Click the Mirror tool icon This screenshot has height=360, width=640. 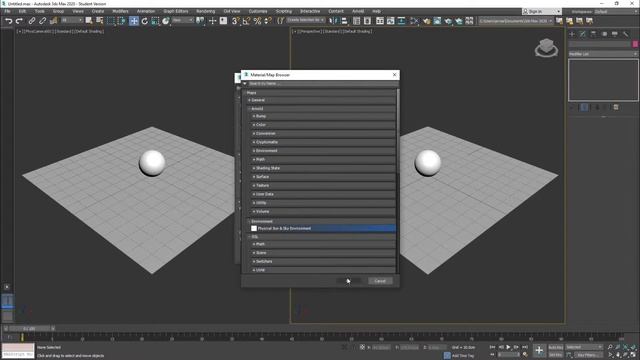333,21
